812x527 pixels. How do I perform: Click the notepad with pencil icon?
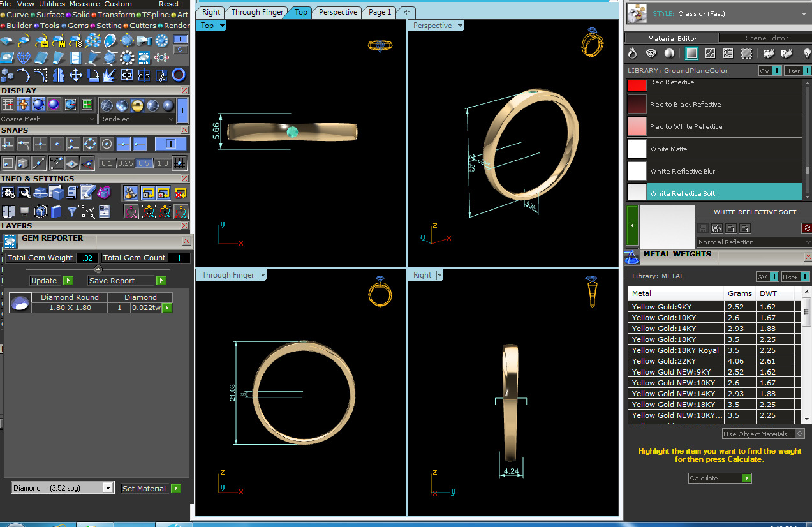[x=88, y=192]
